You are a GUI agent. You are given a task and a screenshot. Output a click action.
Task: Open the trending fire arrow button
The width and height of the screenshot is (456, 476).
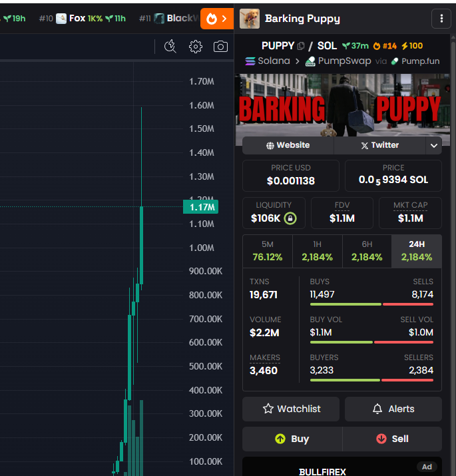click(217, 19)
